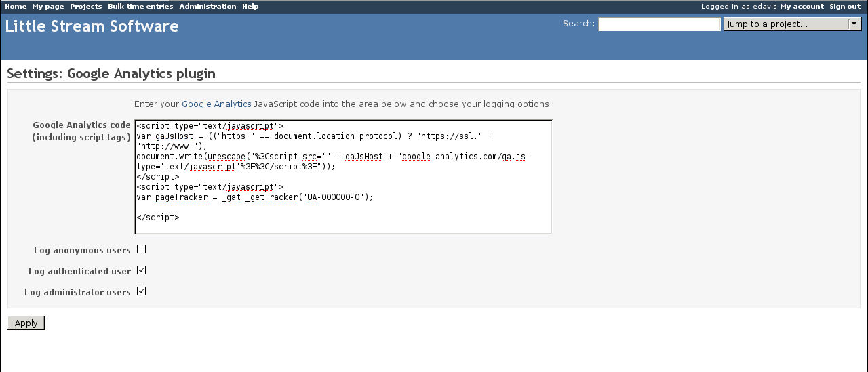Open the Home menu link
Viewport: 868px width, 372px height.
(x=16, y=6)
